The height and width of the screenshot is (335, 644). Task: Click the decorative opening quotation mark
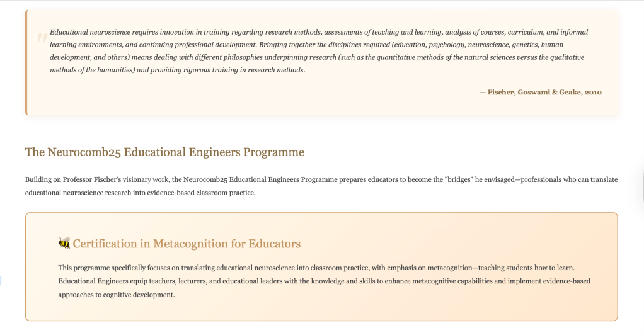[41, 40]
